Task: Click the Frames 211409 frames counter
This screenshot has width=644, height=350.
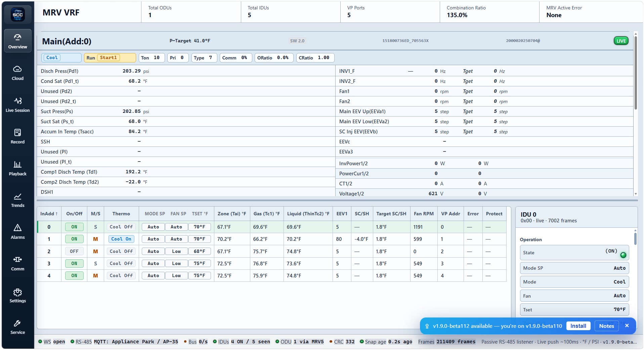Action: (447, 342)
